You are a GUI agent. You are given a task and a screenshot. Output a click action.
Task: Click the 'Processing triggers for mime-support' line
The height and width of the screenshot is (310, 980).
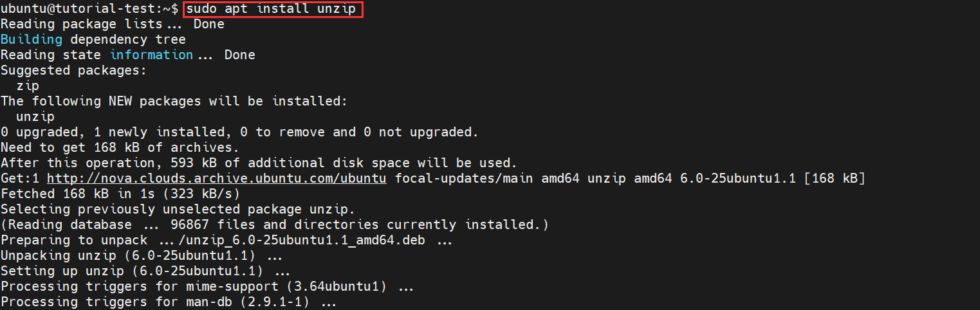207,286
